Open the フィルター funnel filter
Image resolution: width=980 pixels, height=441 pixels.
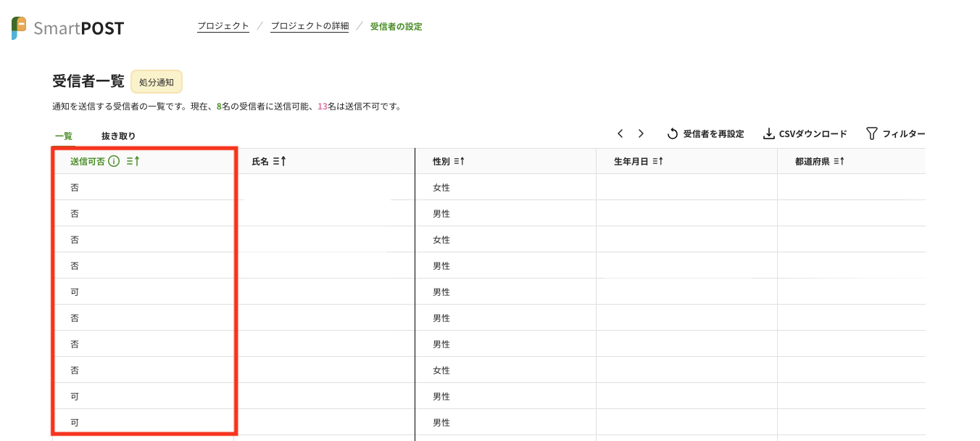point(872,134)
